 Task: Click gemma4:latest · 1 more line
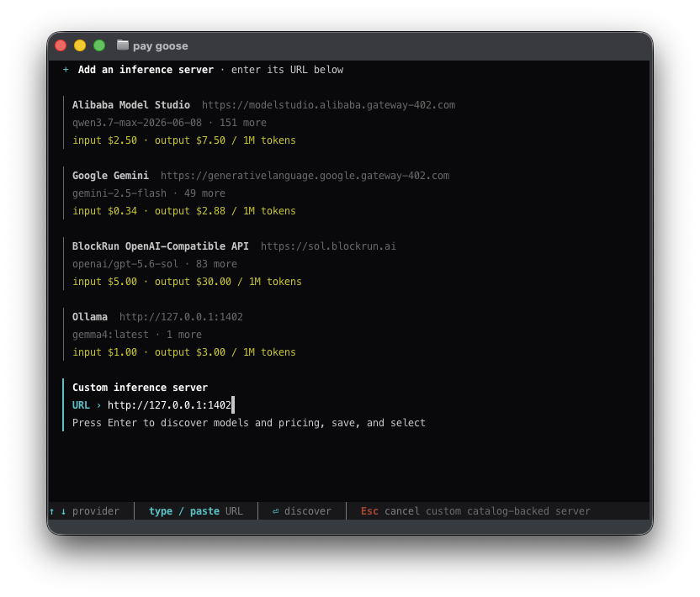coord(137,334)
